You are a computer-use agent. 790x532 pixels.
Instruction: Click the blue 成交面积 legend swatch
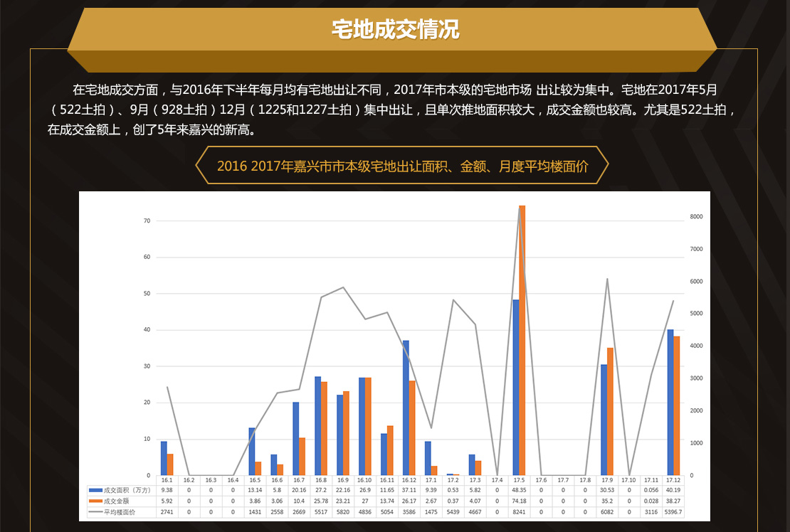tap(95, 490)
